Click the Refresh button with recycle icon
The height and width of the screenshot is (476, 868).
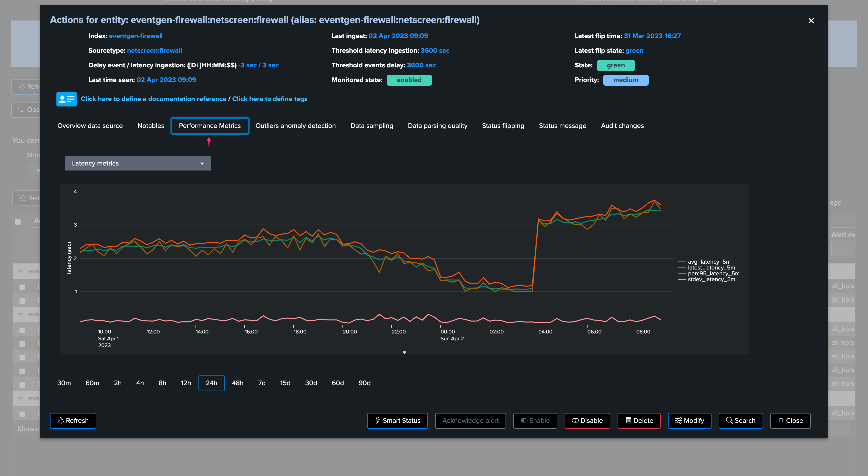(73, 420)
